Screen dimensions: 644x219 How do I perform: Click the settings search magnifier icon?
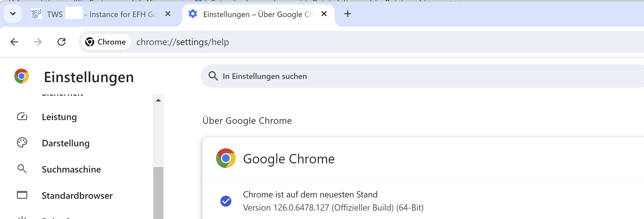point(213,76)
